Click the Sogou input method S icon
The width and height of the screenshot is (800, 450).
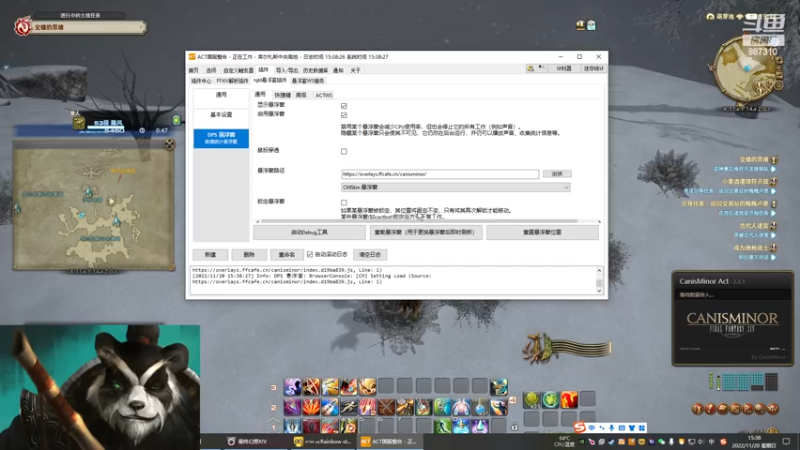click(580, 428)
